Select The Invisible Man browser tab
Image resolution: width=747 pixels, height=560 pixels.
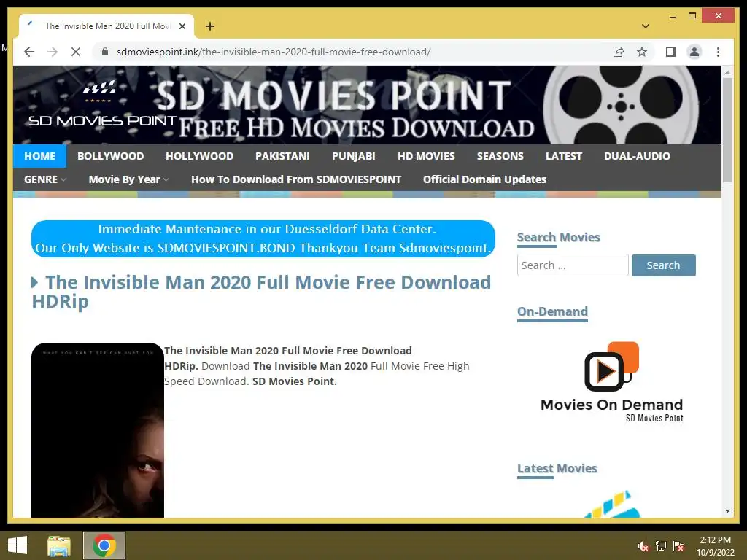click(x=107, y=26)
